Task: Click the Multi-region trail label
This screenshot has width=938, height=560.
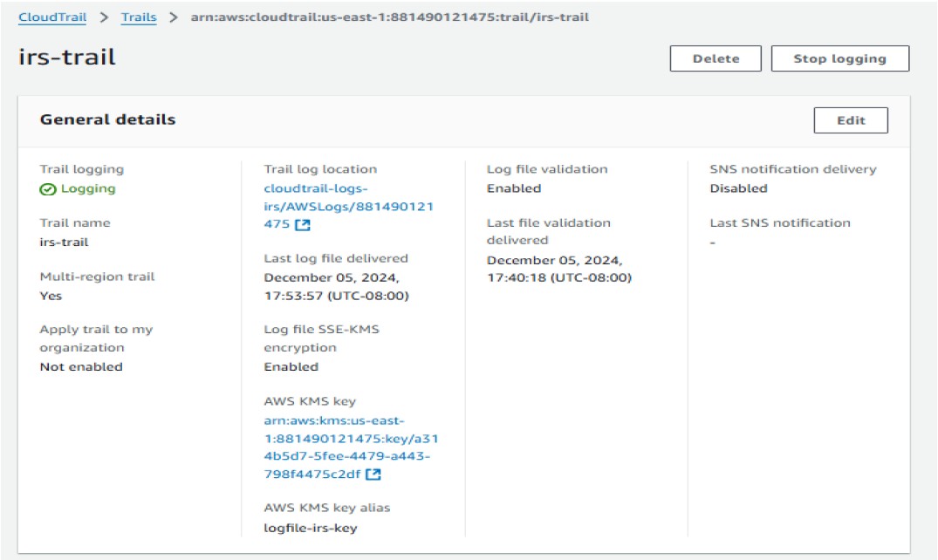Action: [98, 277]
